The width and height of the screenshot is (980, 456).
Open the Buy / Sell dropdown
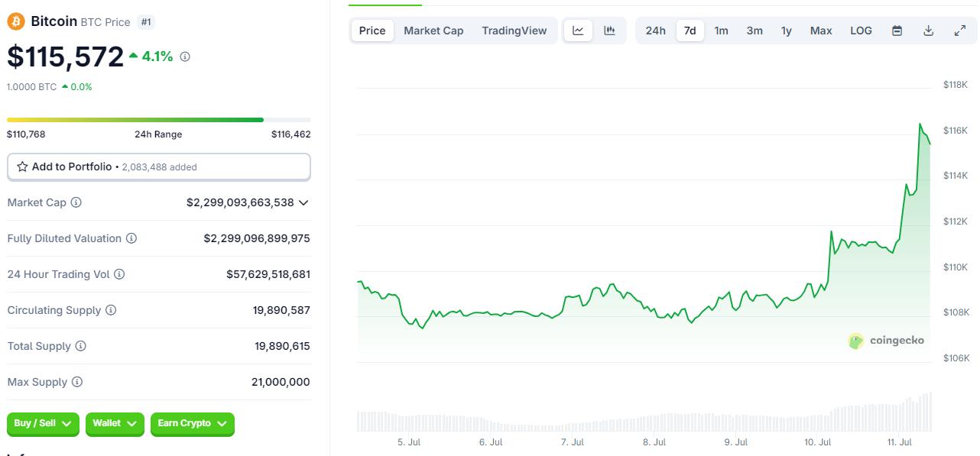click(43, 423)
